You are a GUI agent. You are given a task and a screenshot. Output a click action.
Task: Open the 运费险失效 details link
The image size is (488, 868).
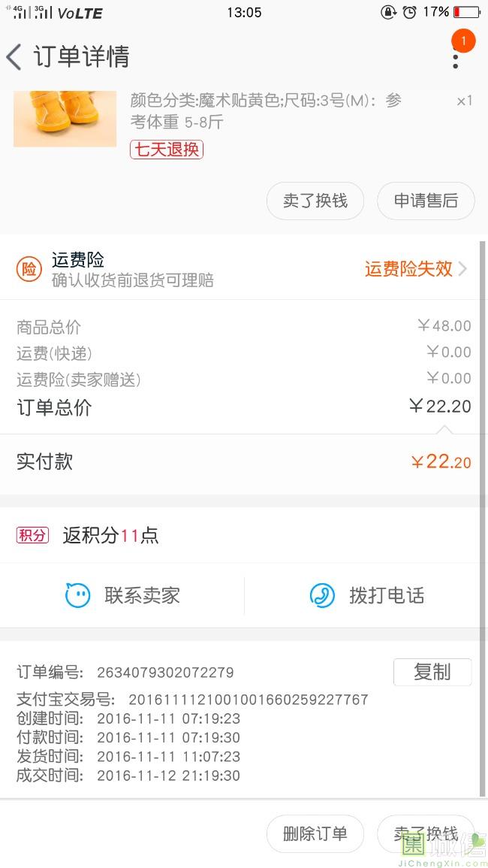[408, 269]
